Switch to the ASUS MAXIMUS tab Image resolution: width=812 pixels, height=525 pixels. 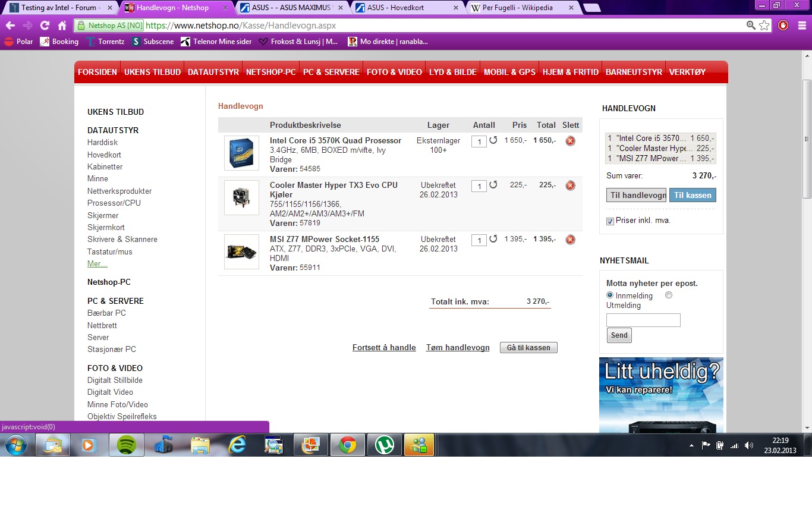pos(291,8)
